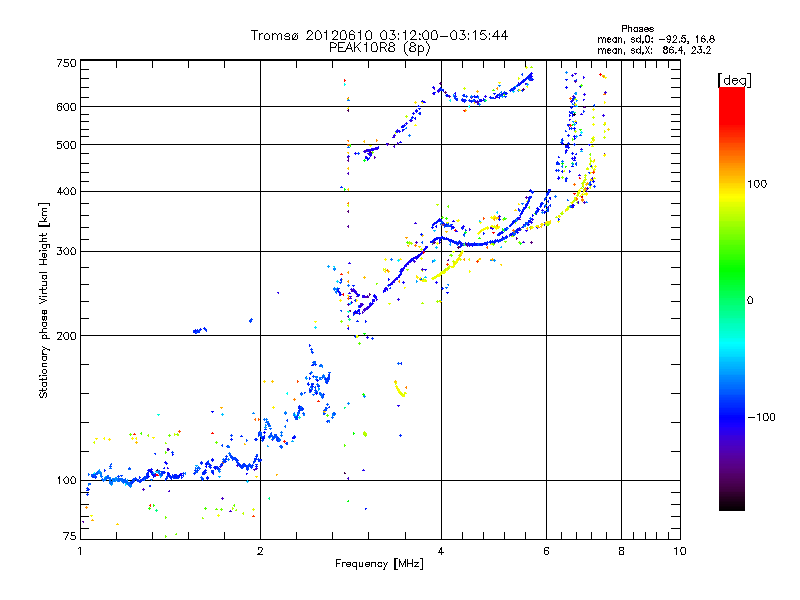Click the x-axis tick label '8'
The image size is (800, 600).
(621, 551)
